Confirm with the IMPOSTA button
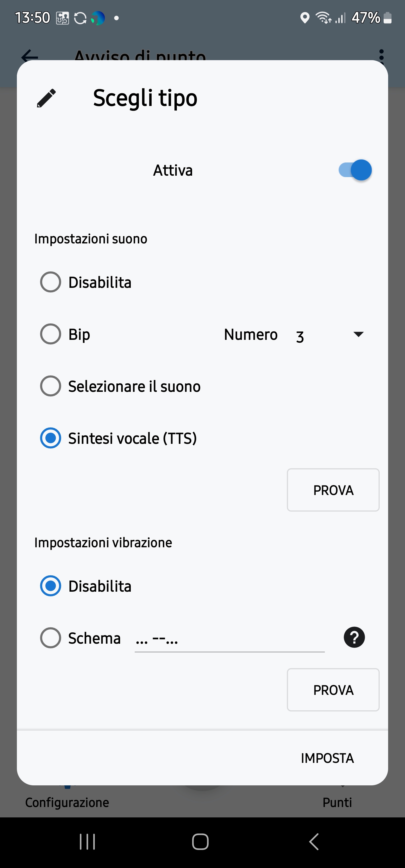Screen dimensions: 405x868 coord(327,758)
